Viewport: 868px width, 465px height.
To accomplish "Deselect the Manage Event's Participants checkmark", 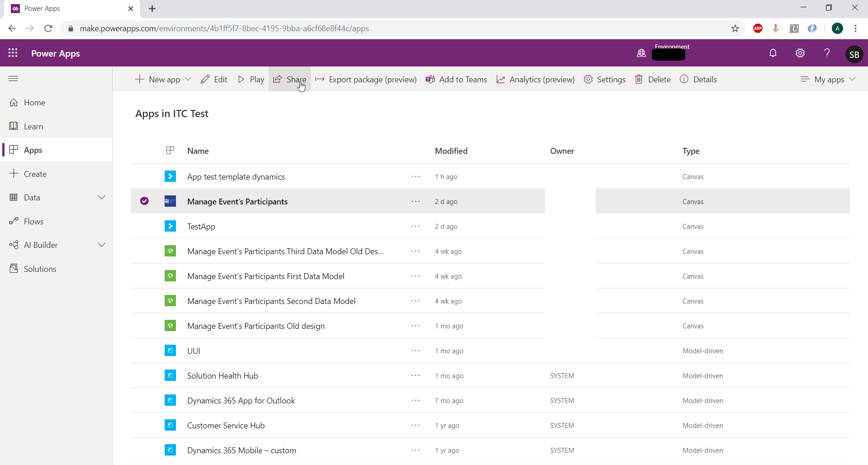I will coord(144,201).
